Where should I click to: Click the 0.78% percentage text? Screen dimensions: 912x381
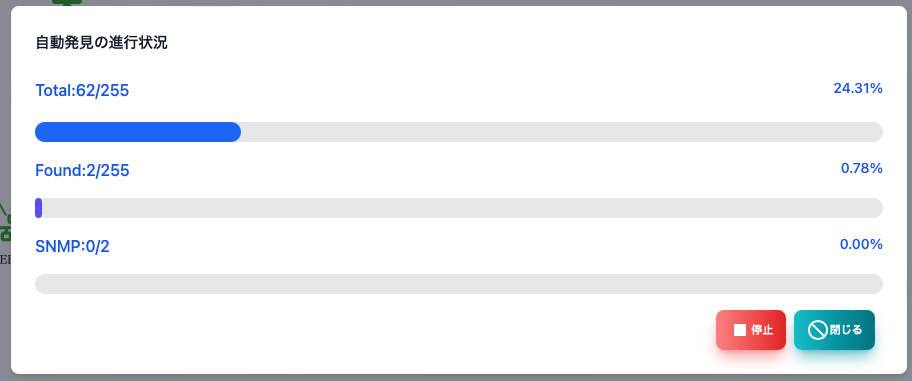(861, 169)
